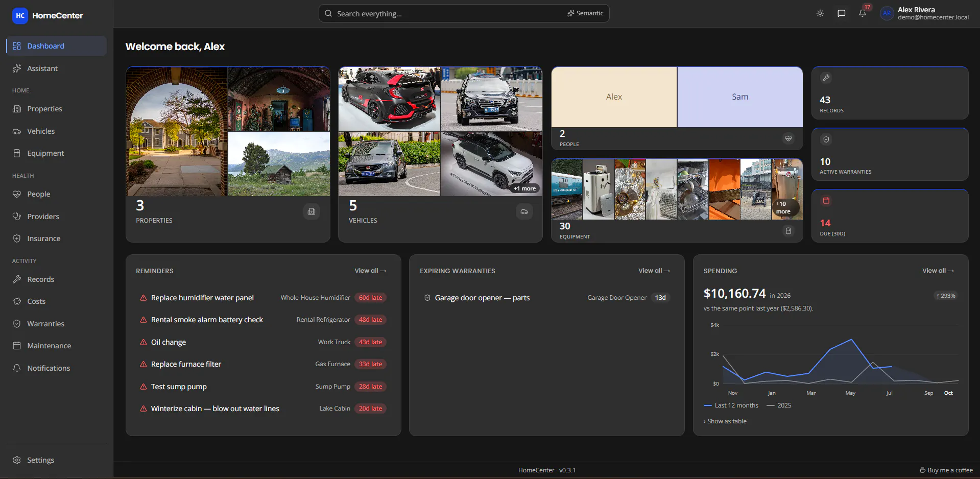Click View all in Spending panel
Image resolution: width=980 pixels, height=479 pixels.
[x=938, y=271]
